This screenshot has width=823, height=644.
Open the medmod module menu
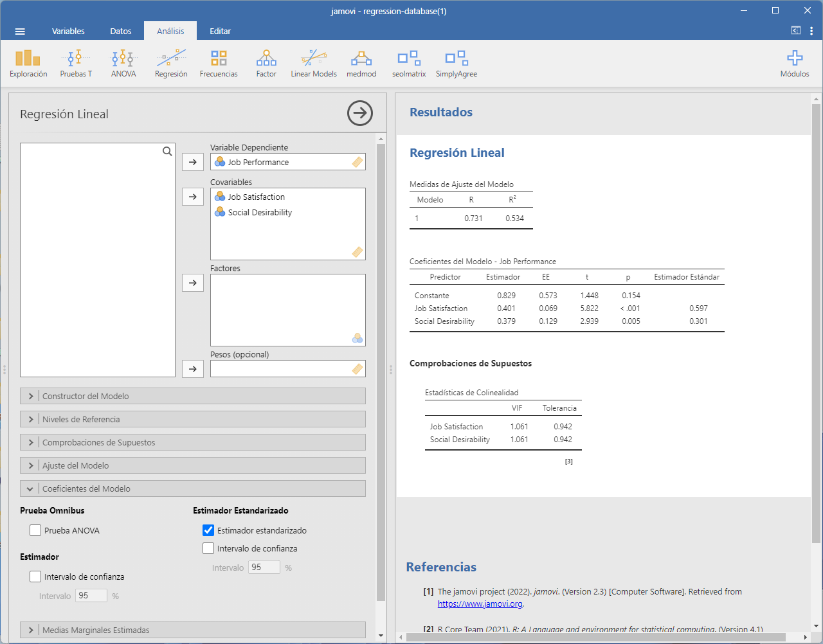pos(361,64)
